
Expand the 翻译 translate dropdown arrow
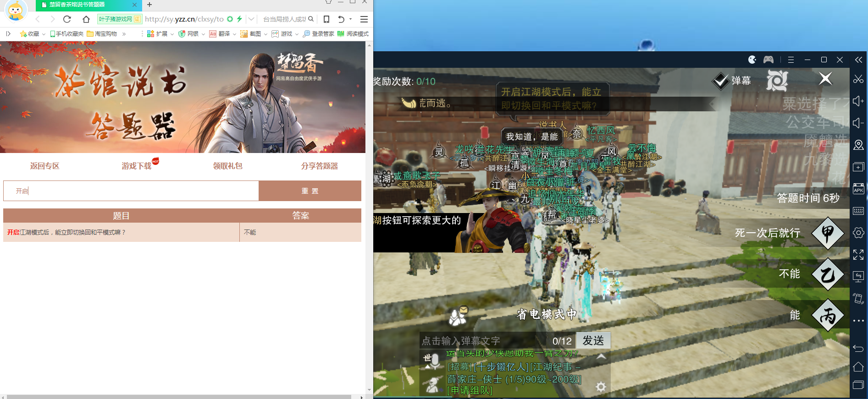tap(234, 34)
